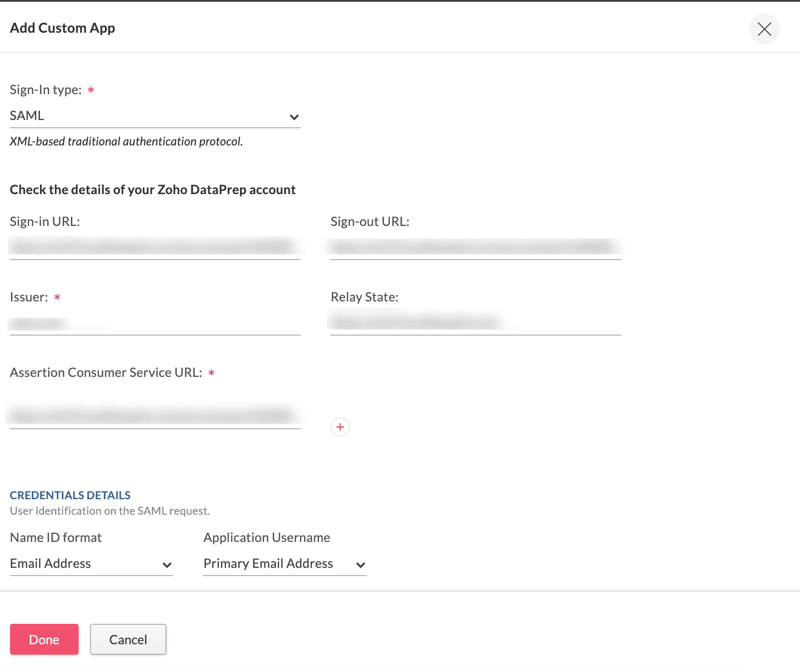Focus the Sign-in URL field

155,247
